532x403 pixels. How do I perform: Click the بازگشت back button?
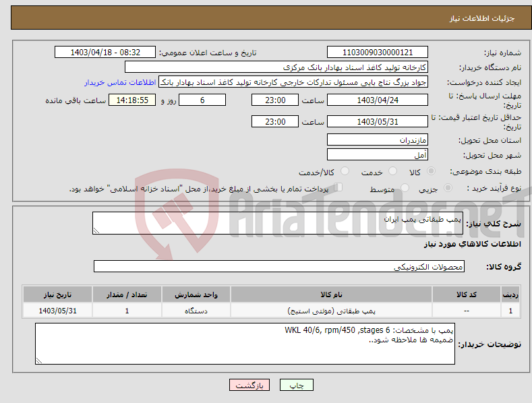[x=249, y=385]
